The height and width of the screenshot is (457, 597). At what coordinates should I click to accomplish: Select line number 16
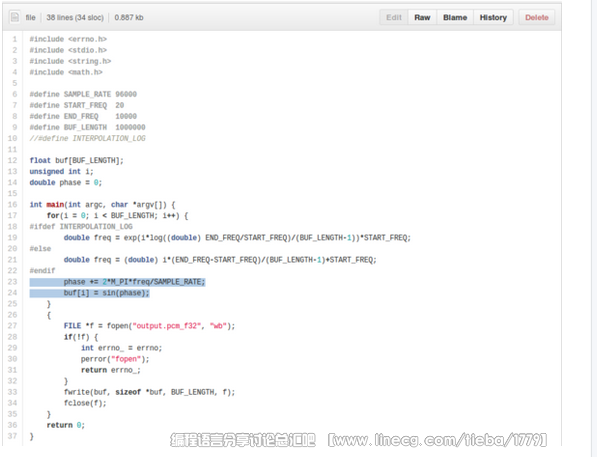tap(13, 205)
